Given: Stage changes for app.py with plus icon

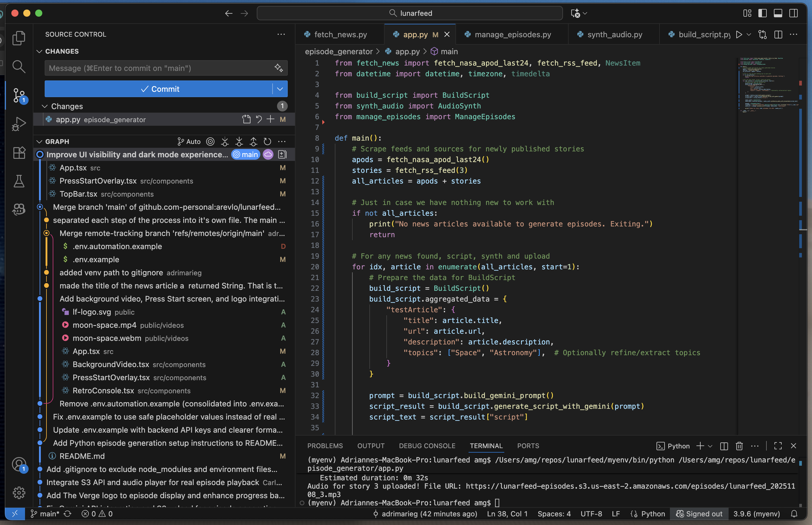Looking at the screenshot, I should coord(270,119).
